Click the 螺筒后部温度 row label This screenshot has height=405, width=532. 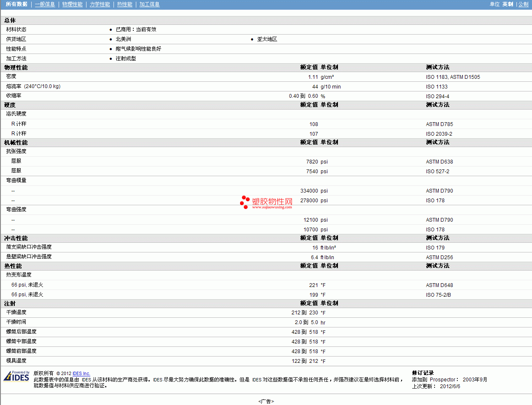(x=22, y=332)
